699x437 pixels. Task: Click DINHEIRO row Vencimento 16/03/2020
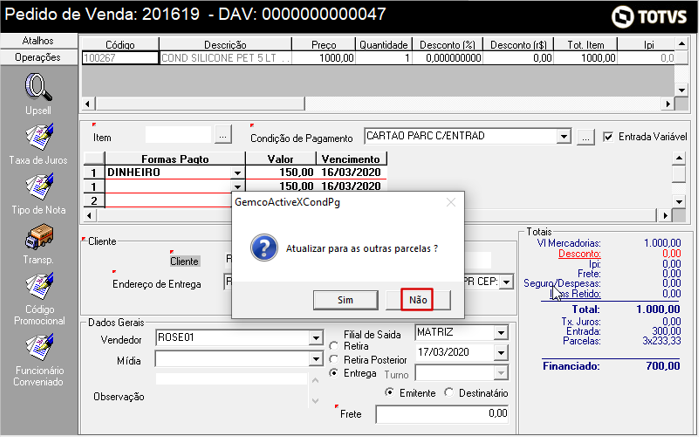[351, 173]
